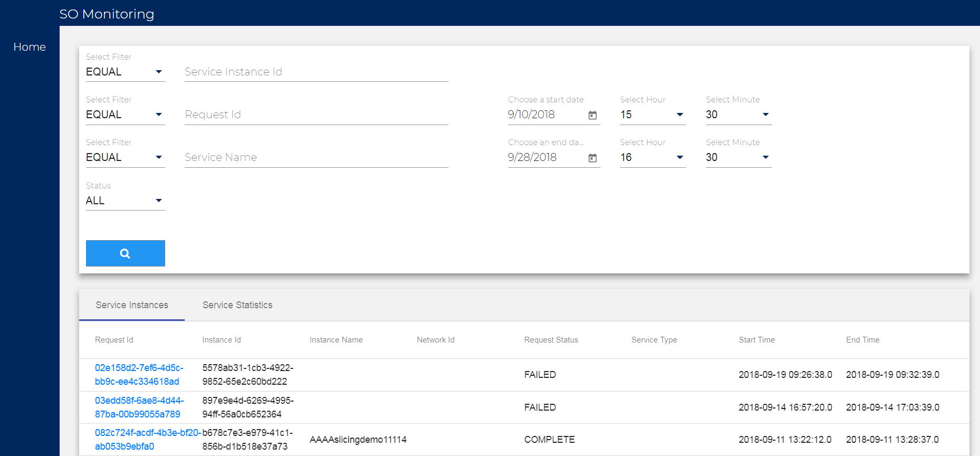The height and width of the screenshot is (456, 980).
Task: Click the End Time column header
Action: point(863,340)
